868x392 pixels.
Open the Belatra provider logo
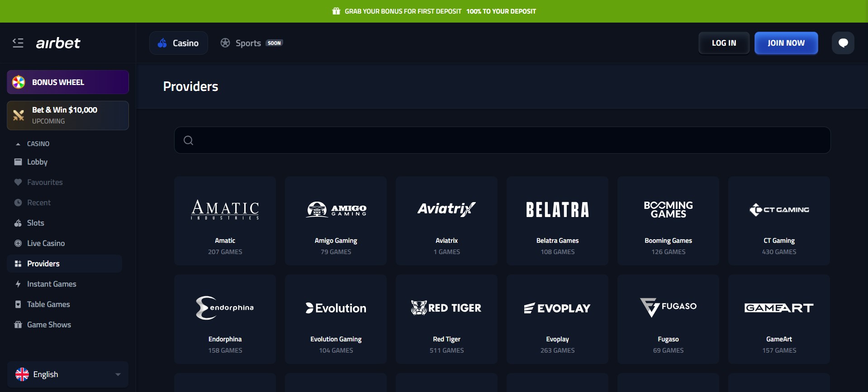tap(558, 210)
